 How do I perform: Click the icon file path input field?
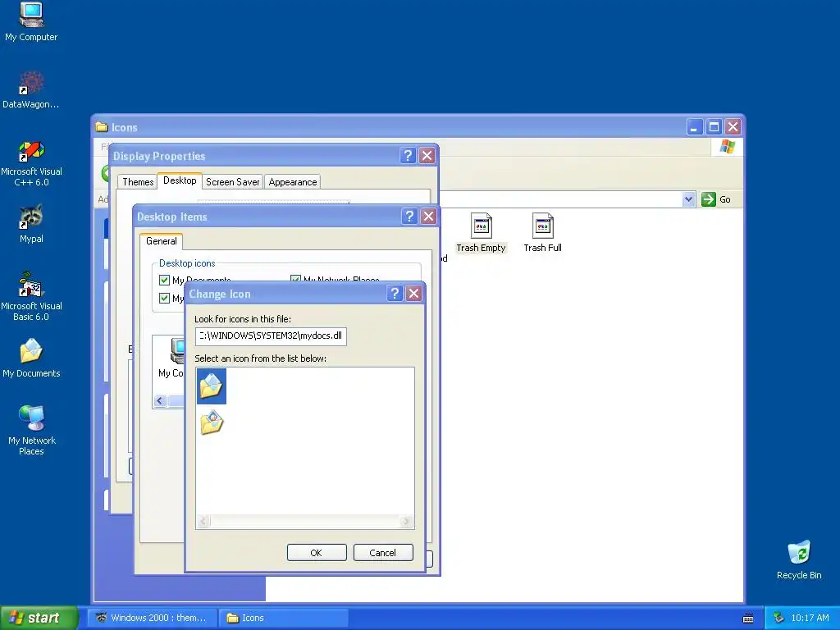click(x=271, y=336)
